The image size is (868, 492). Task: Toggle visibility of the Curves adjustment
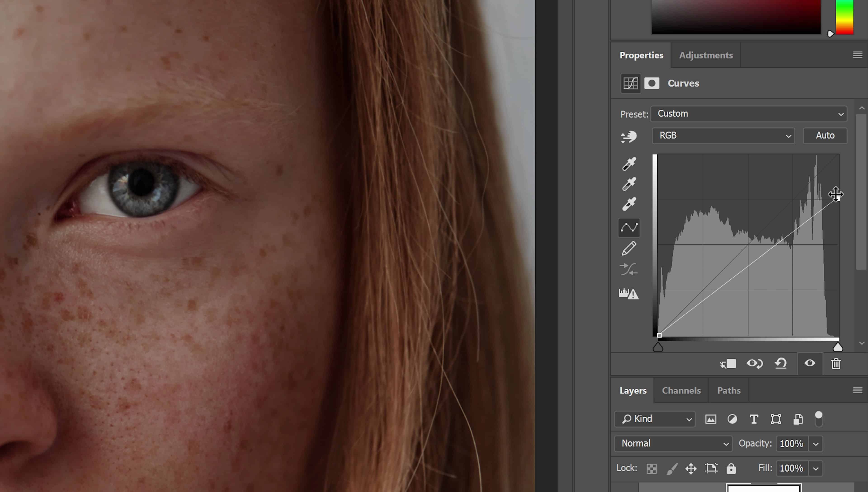click(809, 364)
